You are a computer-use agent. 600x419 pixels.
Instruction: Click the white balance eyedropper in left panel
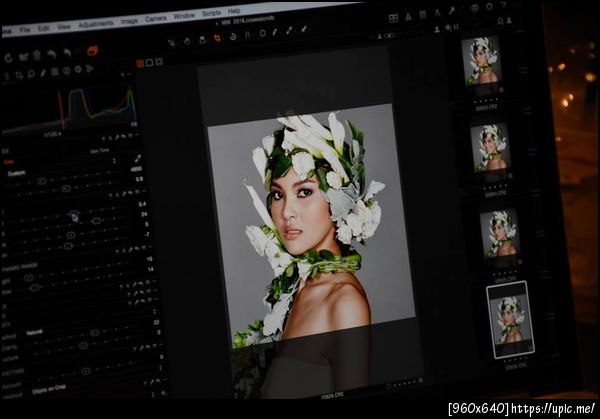tap(138, 158)
